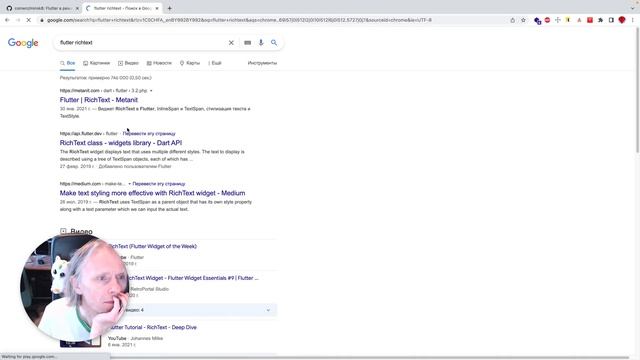Open a new tab with the plus button

pyautogui.click(x=169, y=8)
